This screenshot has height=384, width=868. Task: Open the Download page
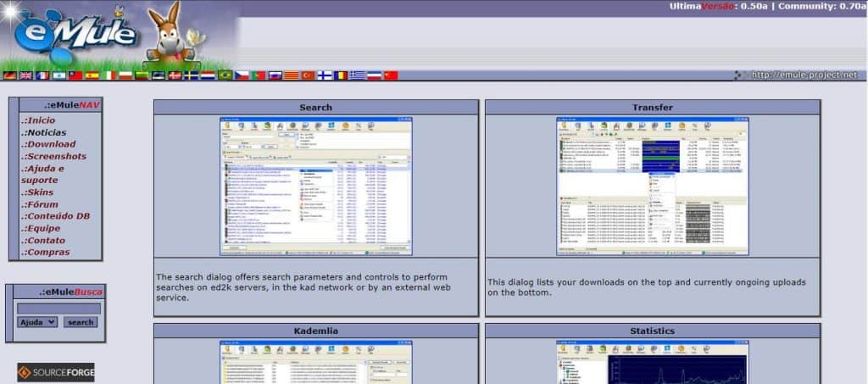click(48, 144)
